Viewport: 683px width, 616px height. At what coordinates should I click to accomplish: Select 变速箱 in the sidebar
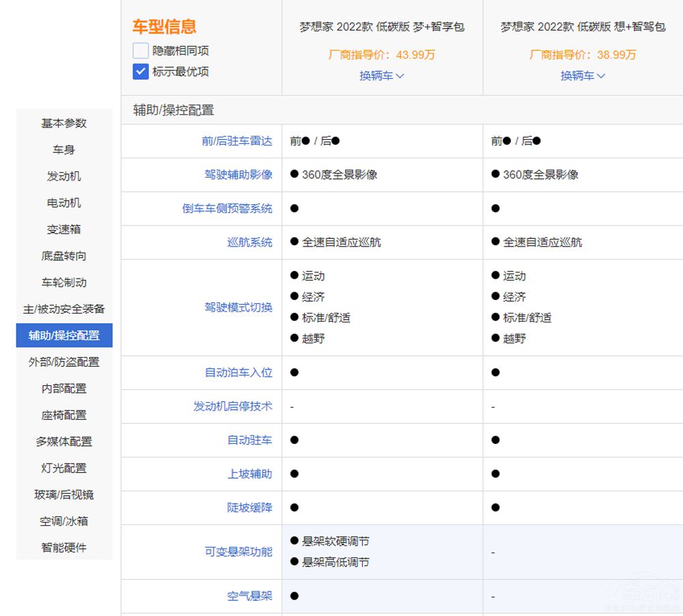(x=64, y=229)
